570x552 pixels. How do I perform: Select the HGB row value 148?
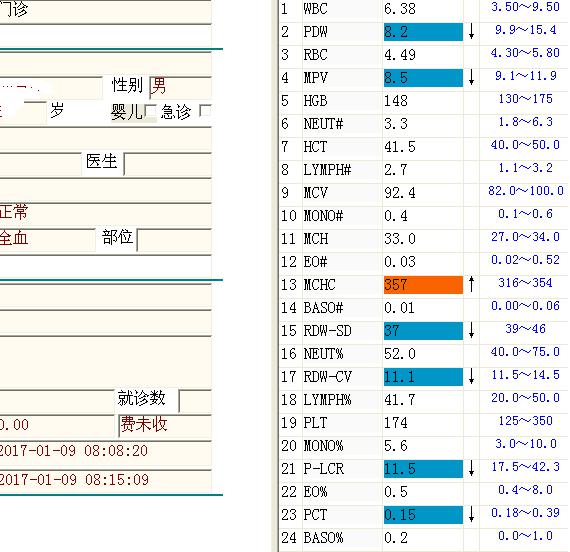coord(396,101)
